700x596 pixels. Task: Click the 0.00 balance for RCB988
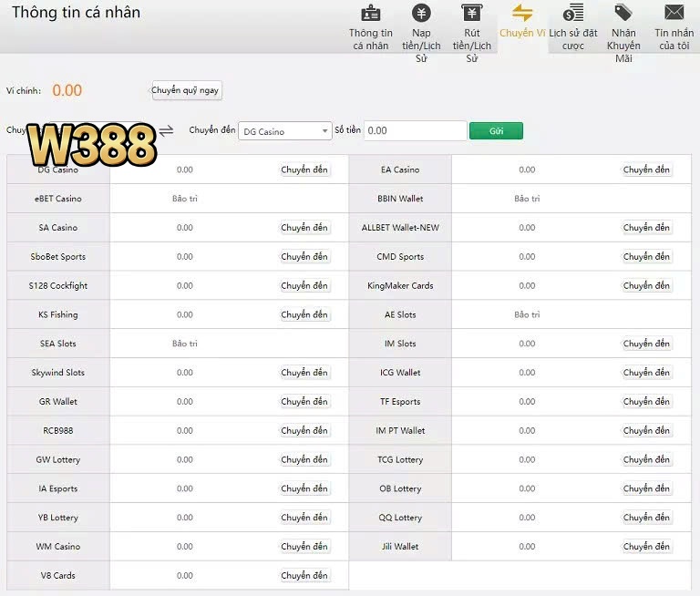pos(185,431)
